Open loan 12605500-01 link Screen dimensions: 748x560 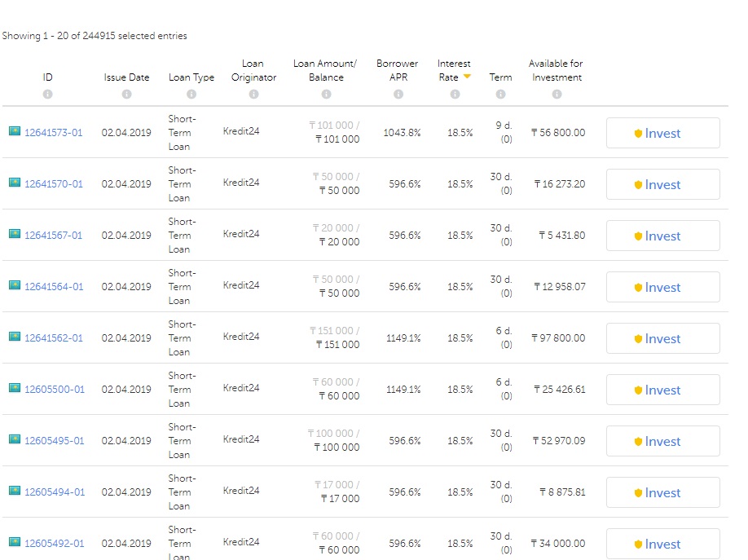[55, 390]
